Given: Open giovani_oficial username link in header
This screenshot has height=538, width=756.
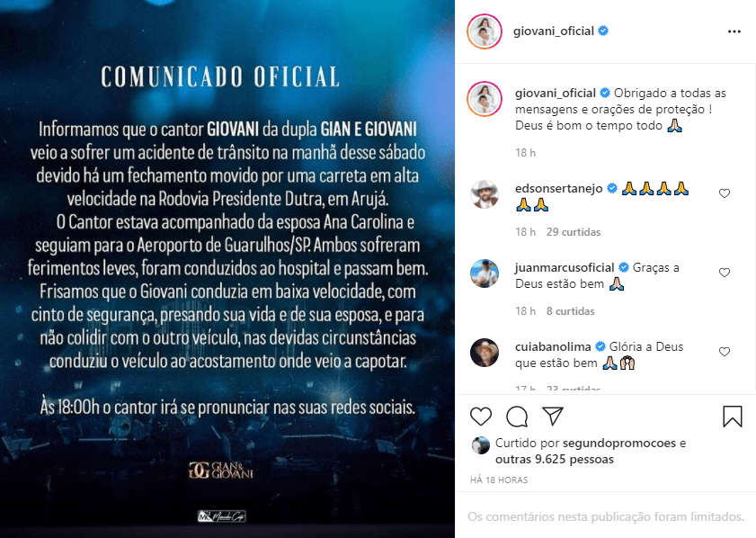Looking at the screenshot, I should [x=554, y=31].
